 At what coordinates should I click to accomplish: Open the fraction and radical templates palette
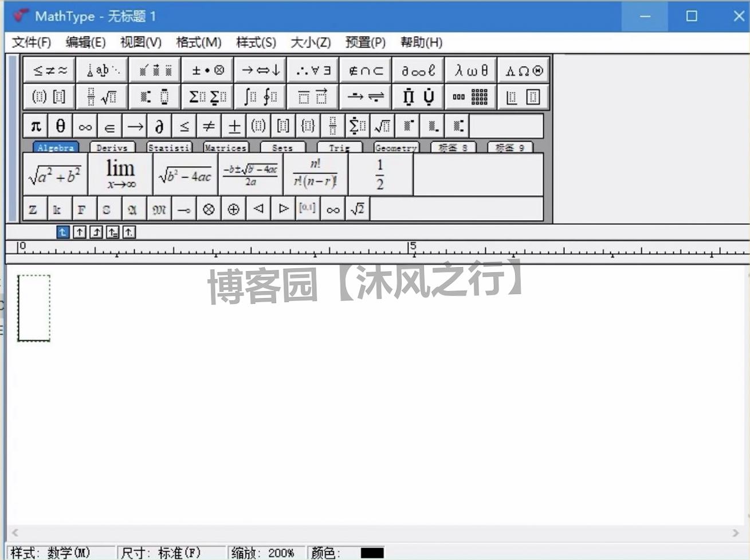tap(103, 97)
